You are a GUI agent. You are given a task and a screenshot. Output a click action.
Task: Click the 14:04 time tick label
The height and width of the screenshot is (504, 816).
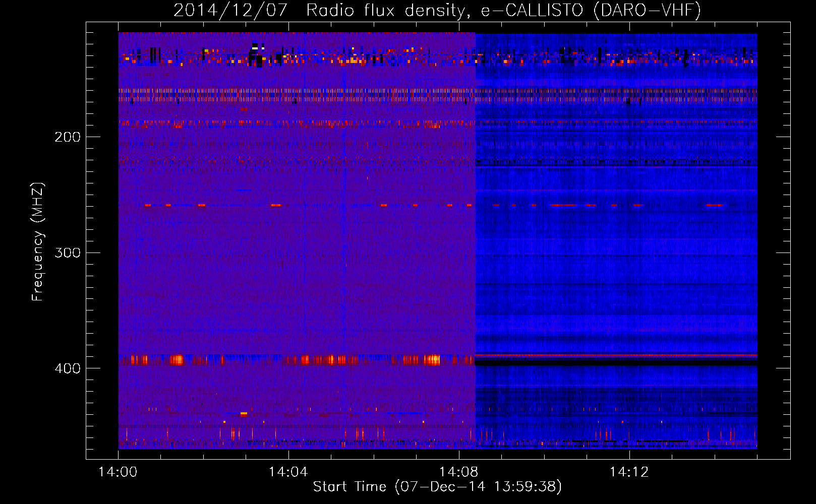[288, 472]
